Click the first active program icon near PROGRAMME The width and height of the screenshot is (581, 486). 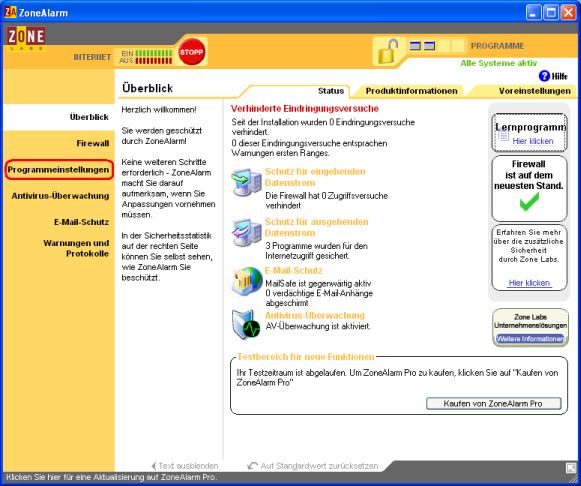coord(415,46)
